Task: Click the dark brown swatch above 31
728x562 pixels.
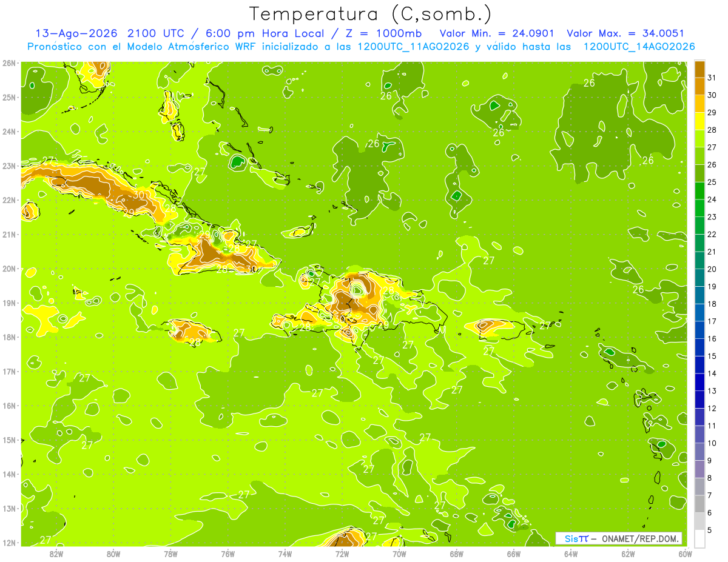Action: [699, 69]
